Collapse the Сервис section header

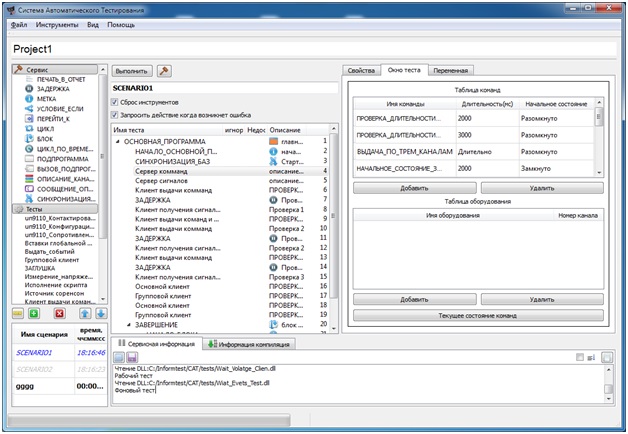[54, 69]
